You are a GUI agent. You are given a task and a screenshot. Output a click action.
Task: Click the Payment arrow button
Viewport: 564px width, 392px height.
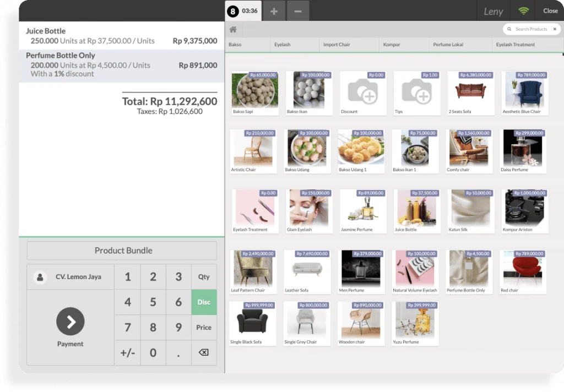pyautogui.click(x=70, y=322)
